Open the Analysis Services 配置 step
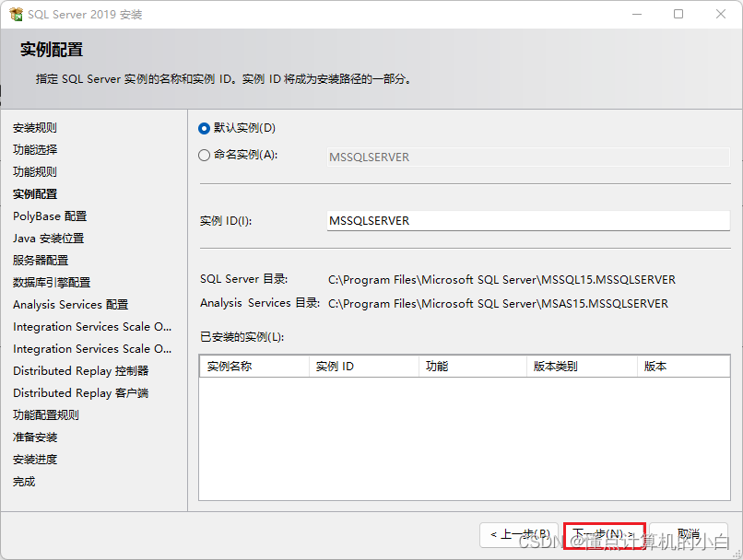The height and width of the screenshot is (560, 743). coord(71,304)
